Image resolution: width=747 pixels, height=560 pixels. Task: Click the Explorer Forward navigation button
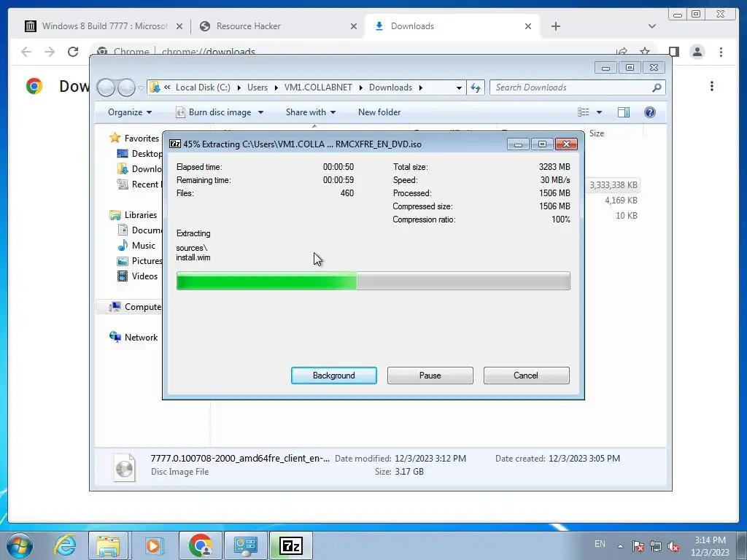click(126, 87)
